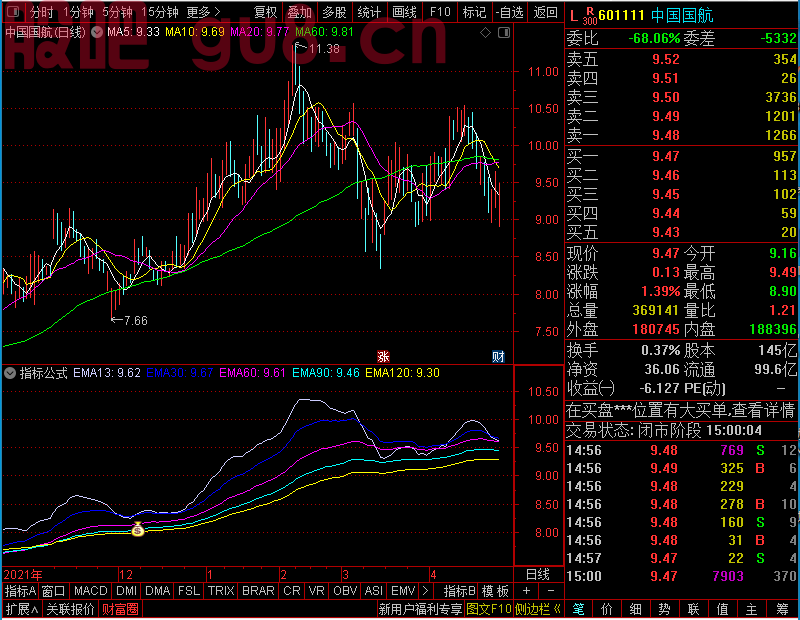Switch indicator to DMI
Viewport: 800px width, 620px height.
(126, 591)
